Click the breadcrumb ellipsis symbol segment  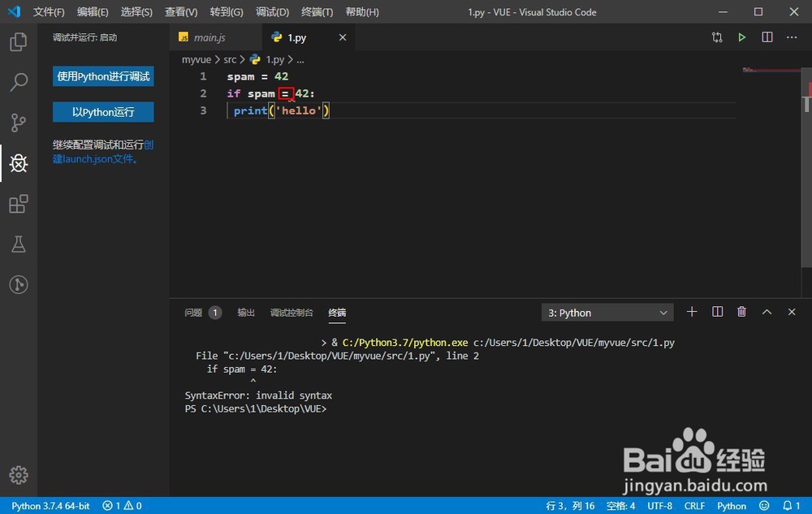click(x=300, y=59)
